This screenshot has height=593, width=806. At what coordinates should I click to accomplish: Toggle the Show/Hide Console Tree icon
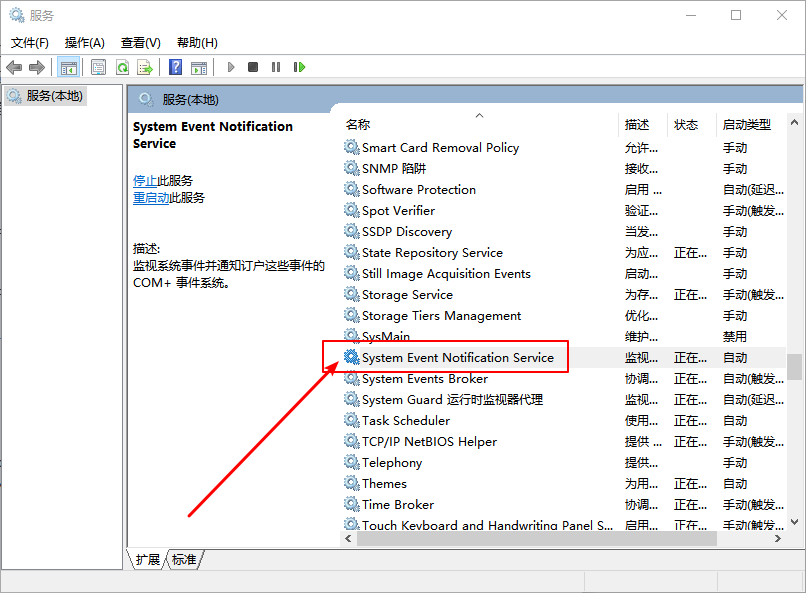[69, 67]
